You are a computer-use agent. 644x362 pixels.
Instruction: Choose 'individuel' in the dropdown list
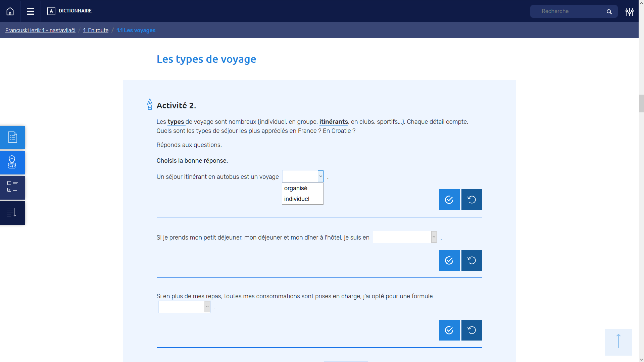[x=297, y=199]
